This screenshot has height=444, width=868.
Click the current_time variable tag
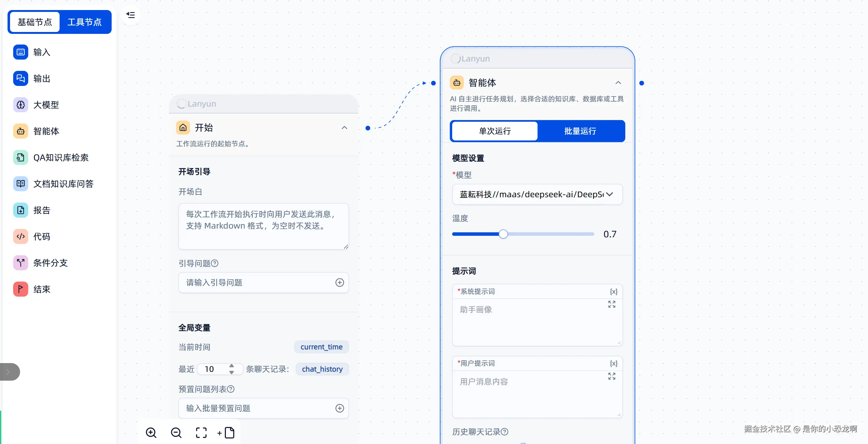(321, 347)
